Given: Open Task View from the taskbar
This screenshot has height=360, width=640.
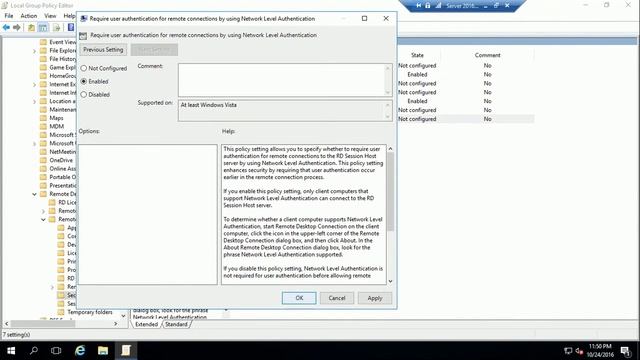Looking at the screenshot, I should [56, 351].
